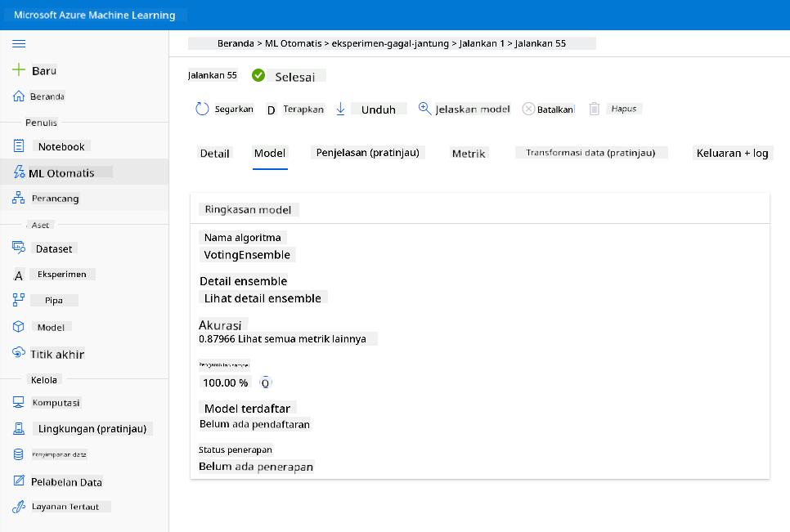Click the info icon beside 100.00 %

pos(265,383)
